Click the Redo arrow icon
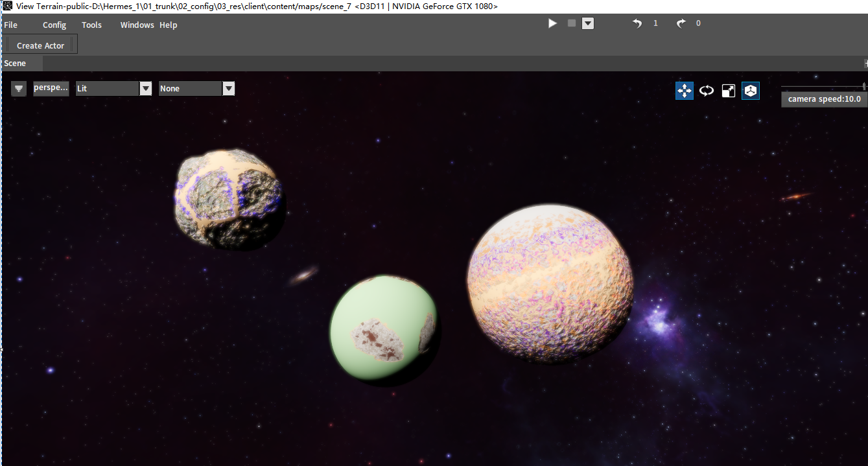The width and height of the screenshot is (868, 466). (681, 23)
